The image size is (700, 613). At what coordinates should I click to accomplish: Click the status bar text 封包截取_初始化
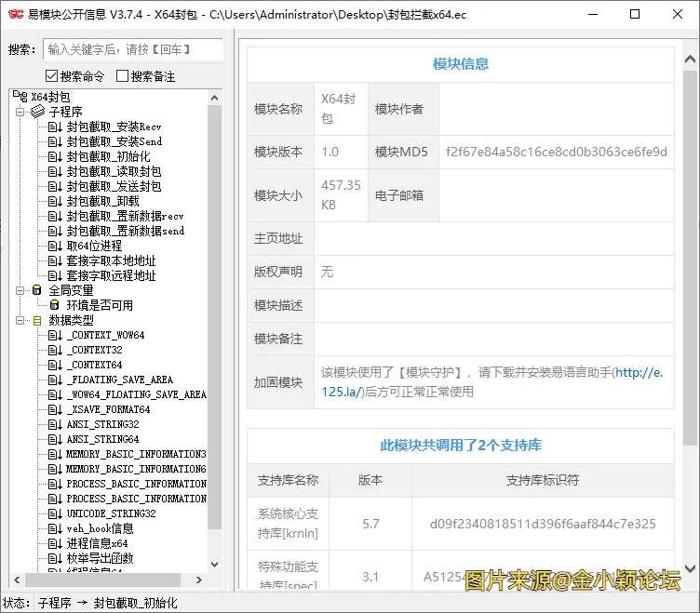[135, 603]
